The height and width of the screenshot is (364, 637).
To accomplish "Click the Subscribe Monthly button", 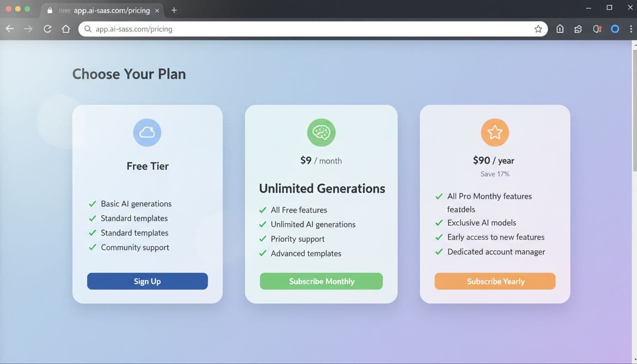I will (x=321, y=281).
